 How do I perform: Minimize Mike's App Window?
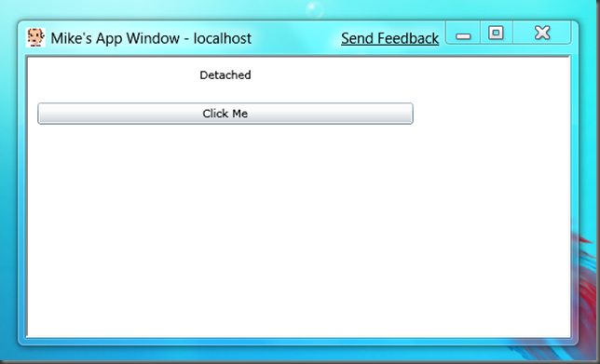(x=463, y=34)
